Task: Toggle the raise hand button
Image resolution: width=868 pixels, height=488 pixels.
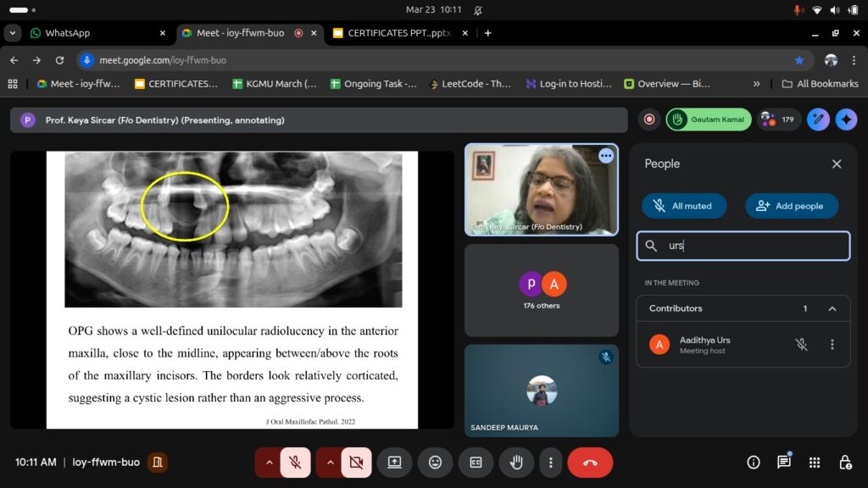Action: tap(516, 463)
